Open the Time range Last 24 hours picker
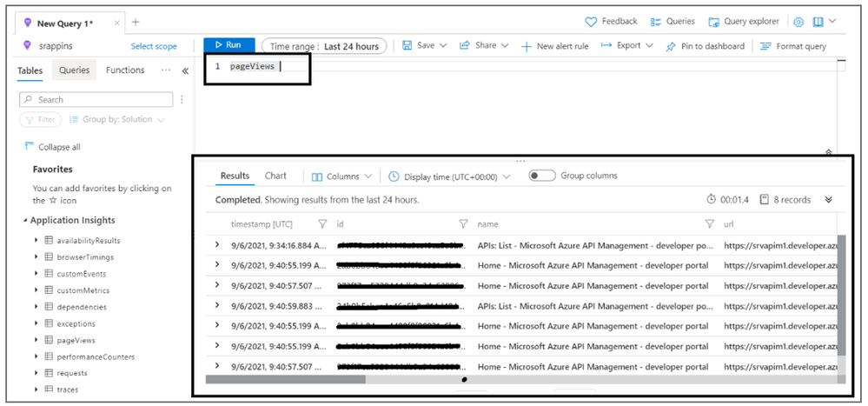Screen dimensions: 868x406 coord(324,47)
